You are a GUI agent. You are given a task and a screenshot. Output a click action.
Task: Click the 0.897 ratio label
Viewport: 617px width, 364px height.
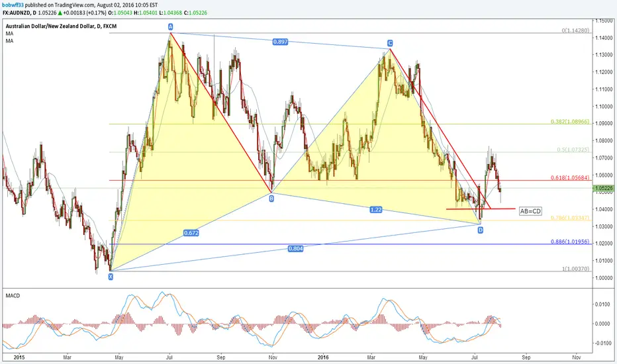[280, 42]
